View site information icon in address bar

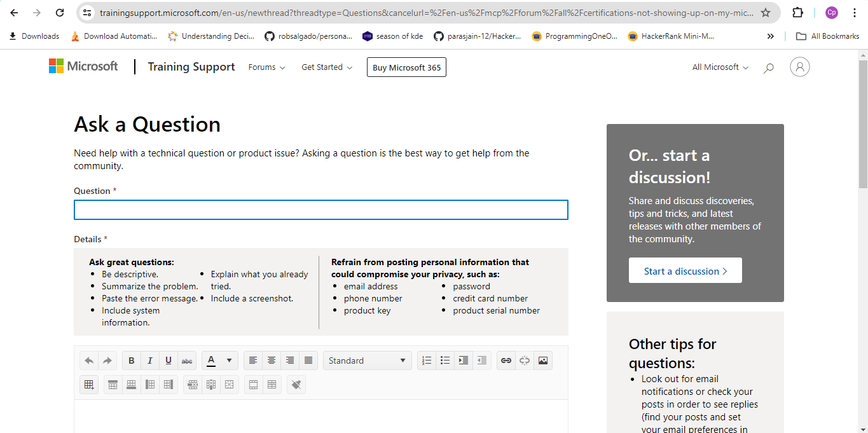(88, 13)
